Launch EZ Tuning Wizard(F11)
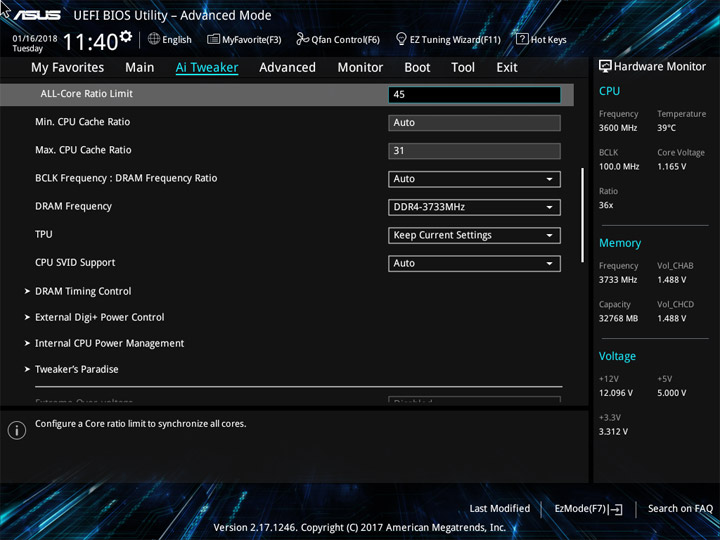The height and width of the screenshot is (540, 720). (448, 39)
